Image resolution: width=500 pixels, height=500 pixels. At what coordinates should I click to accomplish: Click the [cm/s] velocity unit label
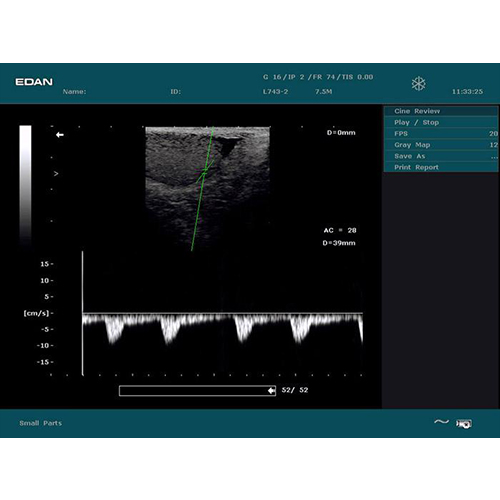[x=36, y=313]
